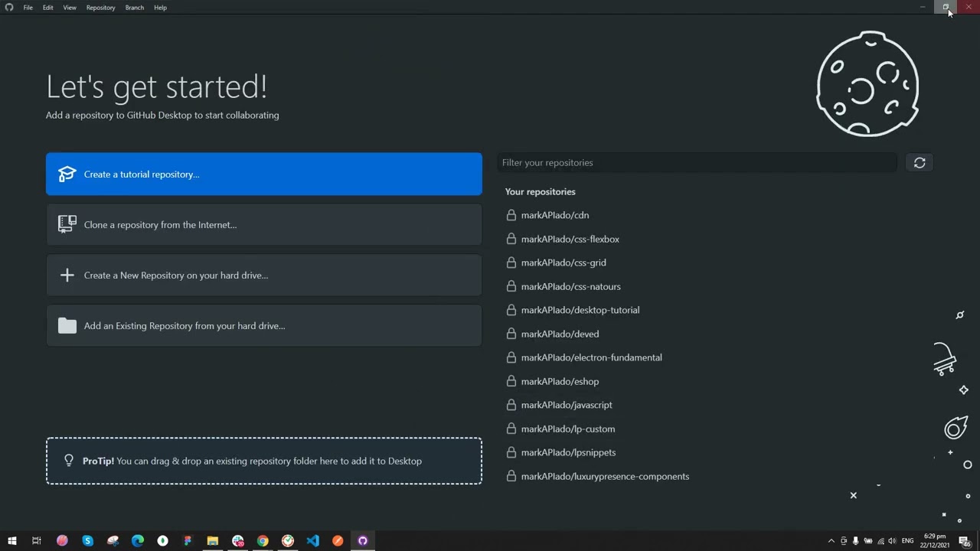Click the folder icon for Existing Repository
This screenshot has width=980, height=551.
click(67, 326)
